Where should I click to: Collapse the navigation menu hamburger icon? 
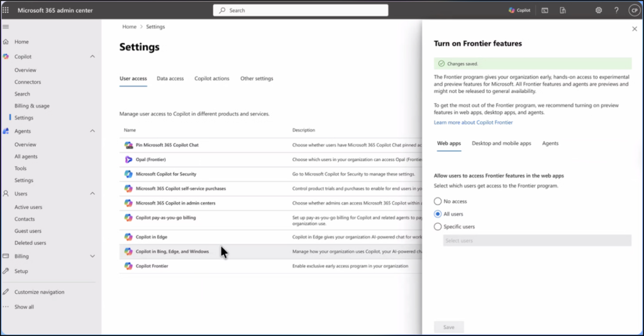pyautogui.click(x=6, y=26)
